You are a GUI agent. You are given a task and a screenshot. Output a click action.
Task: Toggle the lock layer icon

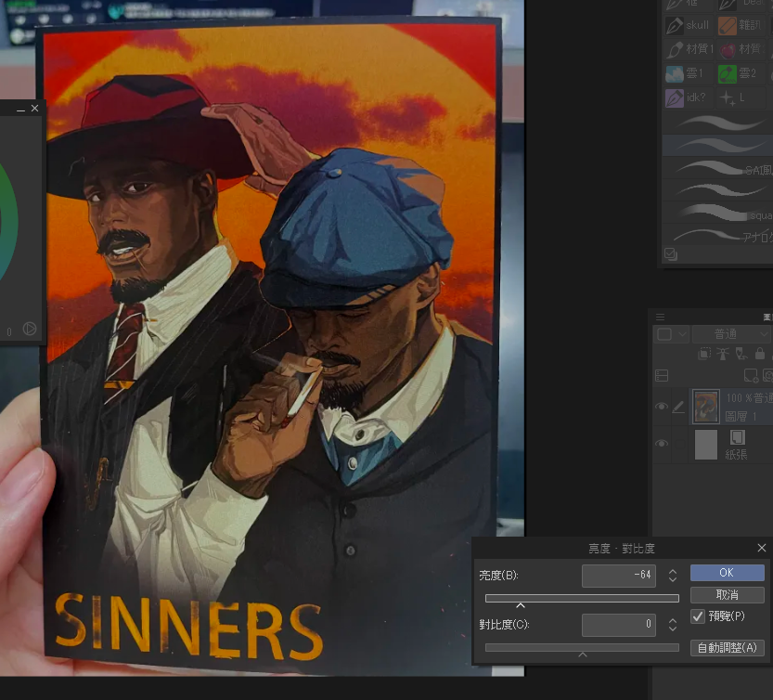[x=760, y=353]
